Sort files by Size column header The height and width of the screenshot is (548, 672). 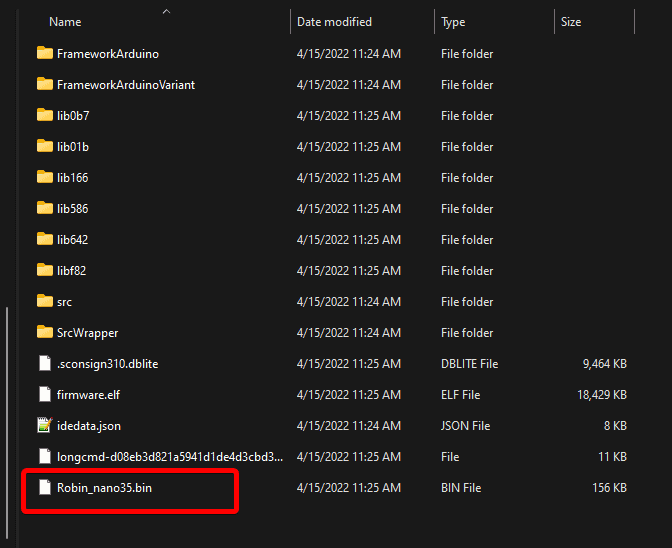571,22
